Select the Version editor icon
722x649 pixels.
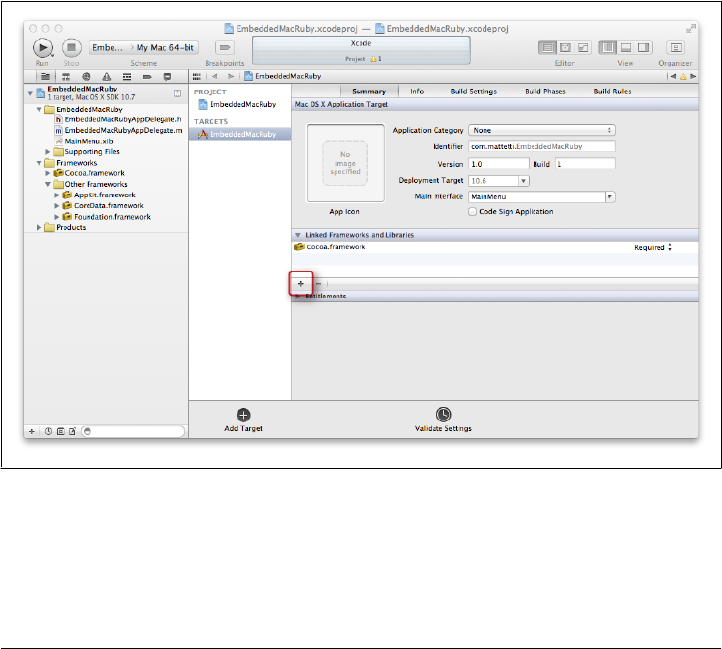click(x=583, y=47)
